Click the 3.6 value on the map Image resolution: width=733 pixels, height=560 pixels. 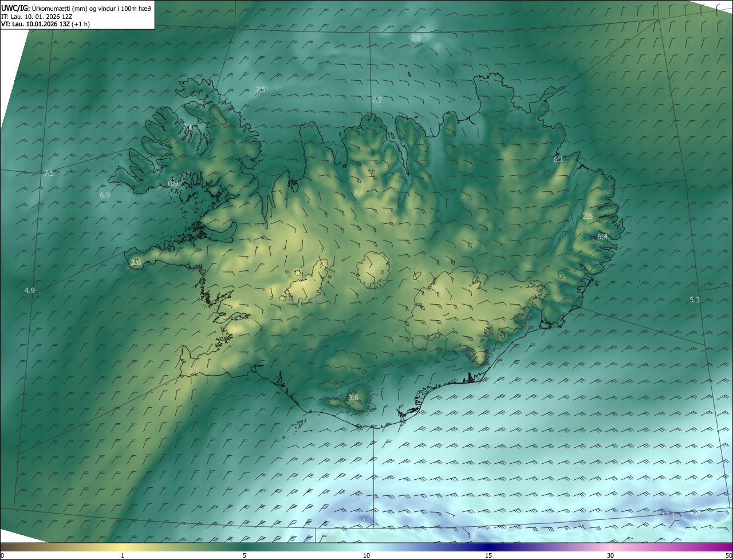point(353,398)
